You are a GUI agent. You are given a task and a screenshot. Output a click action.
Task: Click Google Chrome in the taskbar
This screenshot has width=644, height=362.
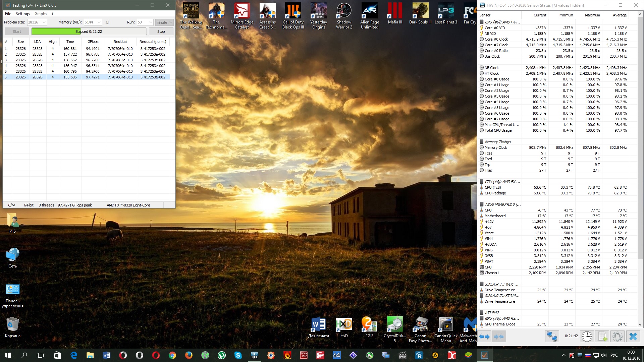(172, 355)
